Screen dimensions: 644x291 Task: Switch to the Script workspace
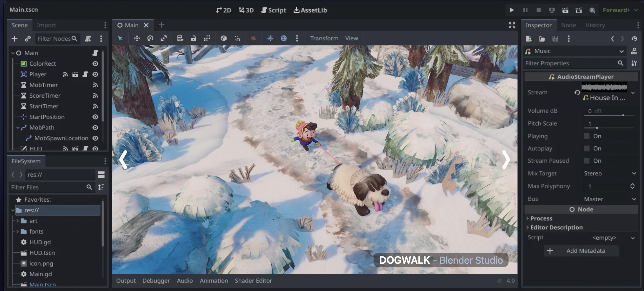(274, 10)
